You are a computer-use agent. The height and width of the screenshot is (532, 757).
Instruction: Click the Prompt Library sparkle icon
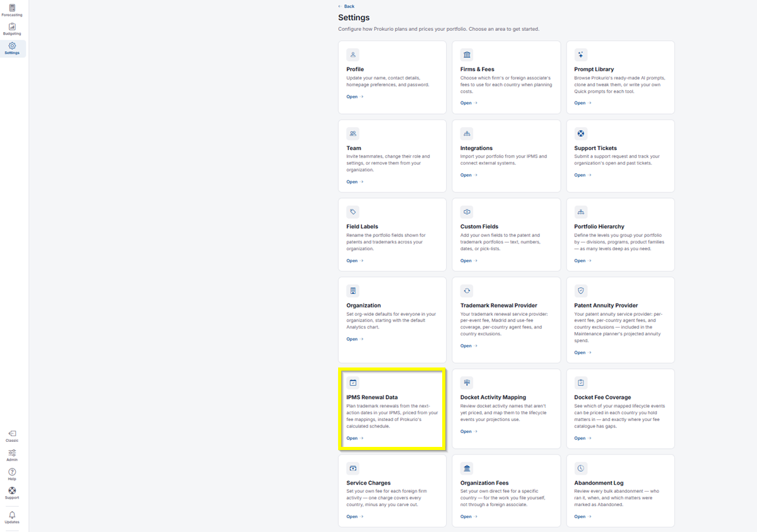[581, 55]
